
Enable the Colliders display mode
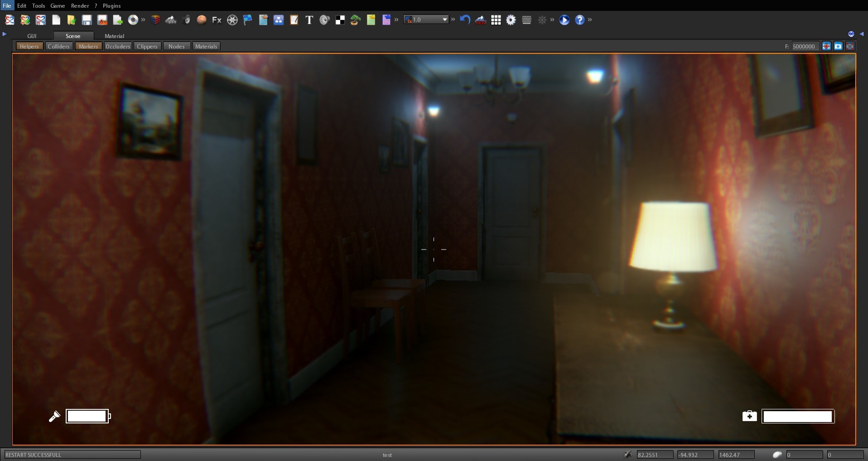pyautogui.click(x=58, y=46)
